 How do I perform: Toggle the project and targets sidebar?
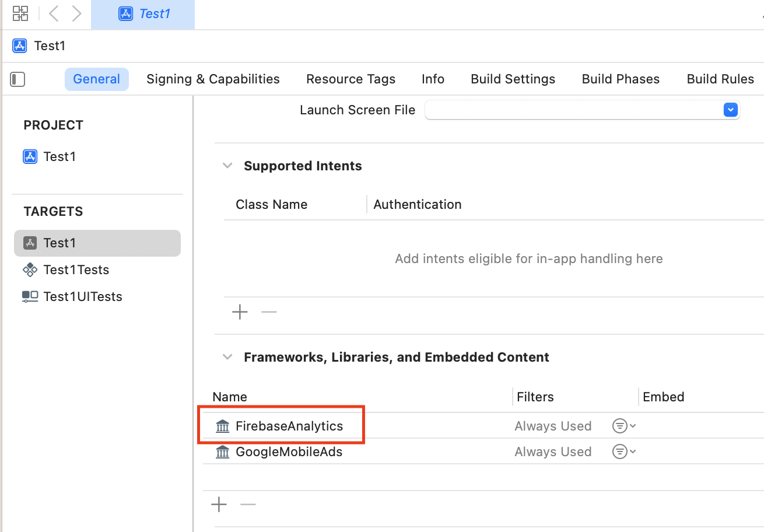click(18, 79)
